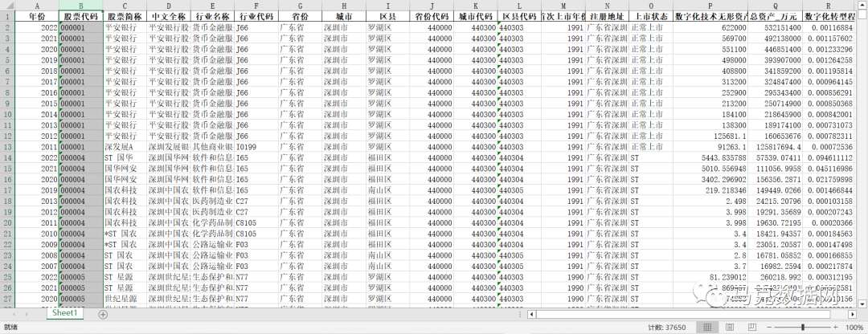Click cell with value 622000
868x334 pixels.
pyautogui.click(x=710, y=27)
